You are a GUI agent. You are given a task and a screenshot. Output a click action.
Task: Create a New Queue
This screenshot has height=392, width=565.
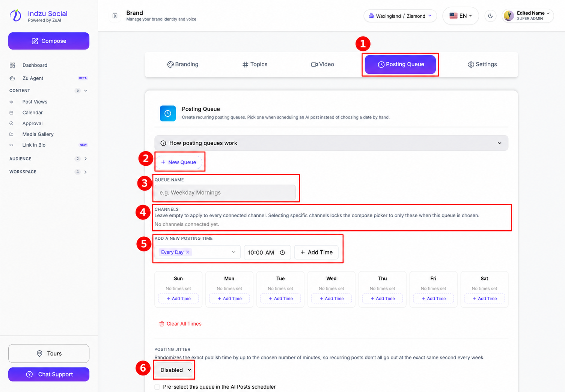click(x=179, y=162)
